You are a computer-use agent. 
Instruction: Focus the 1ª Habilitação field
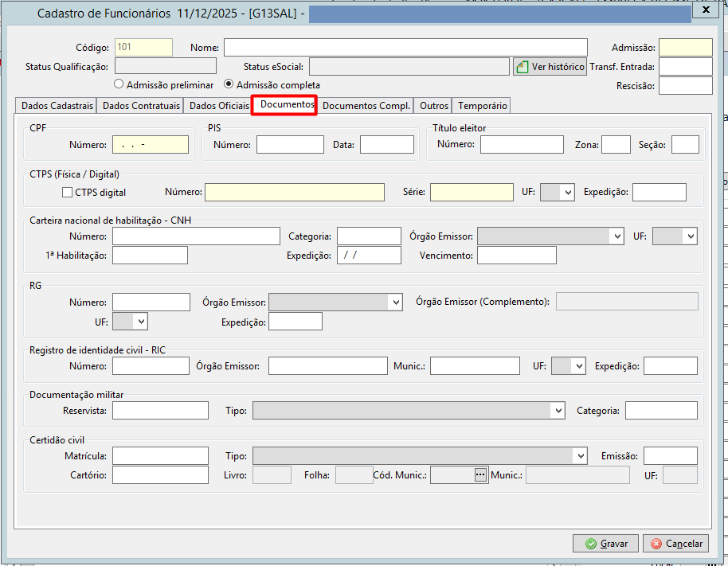click(150, 256)
